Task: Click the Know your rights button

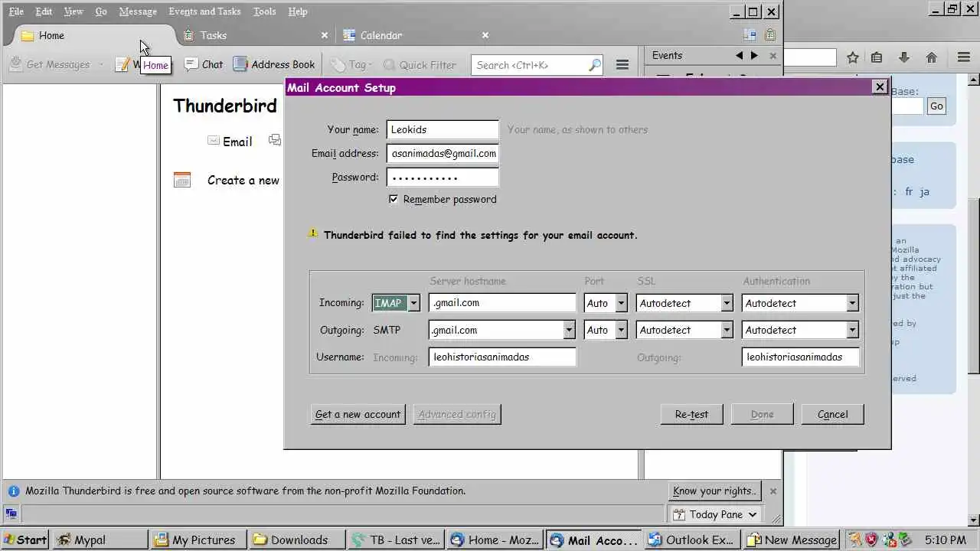Action: coord(714,491)
